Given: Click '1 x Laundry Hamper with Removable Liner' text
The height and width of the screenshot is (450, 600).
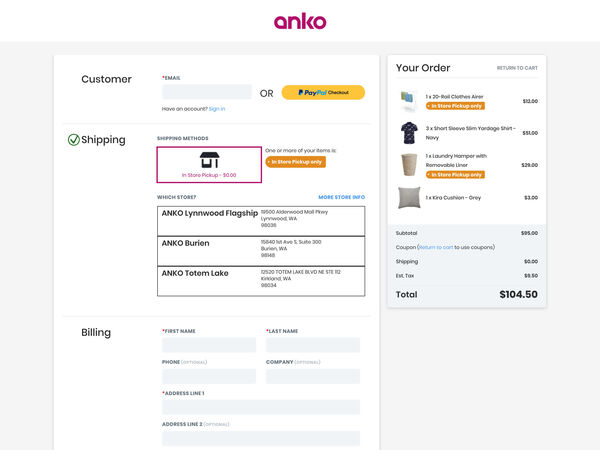Looking at the screenshot, I should 456,161.
